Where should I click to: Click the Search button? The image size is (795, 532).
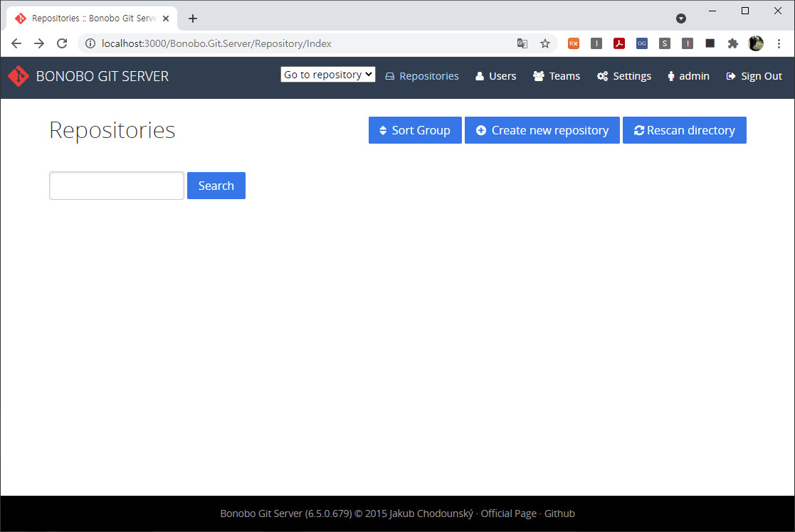[x=216, y=186]
